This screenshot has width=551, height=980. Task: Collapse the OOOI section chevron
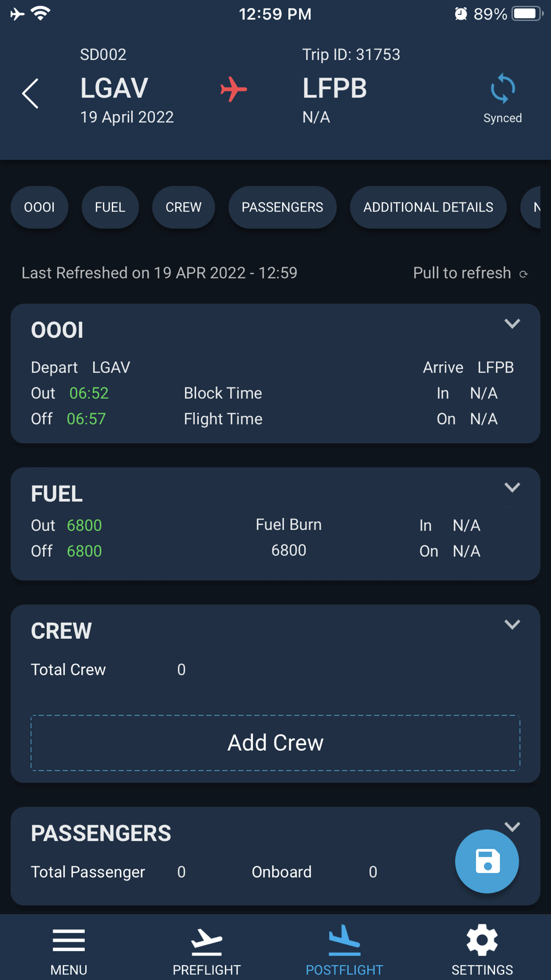512,324
